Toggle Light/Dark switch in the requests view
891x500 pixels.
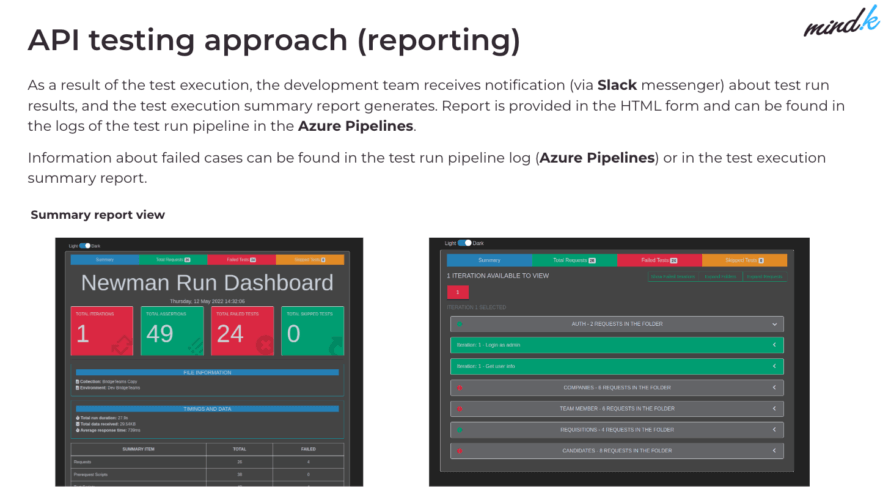point(464,242)
